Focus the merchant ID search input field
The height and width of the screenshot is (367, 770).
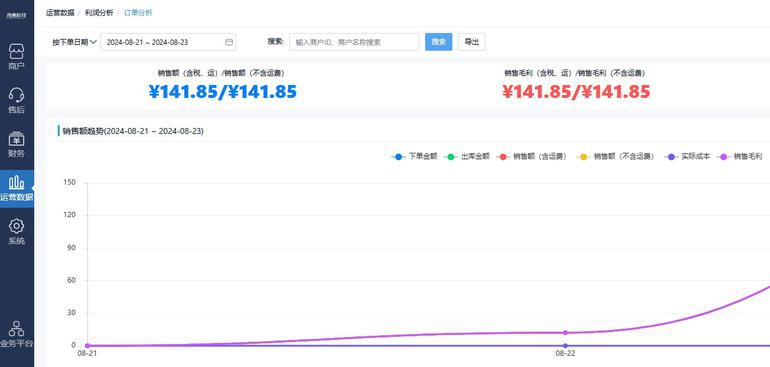(x=354, y=42)
